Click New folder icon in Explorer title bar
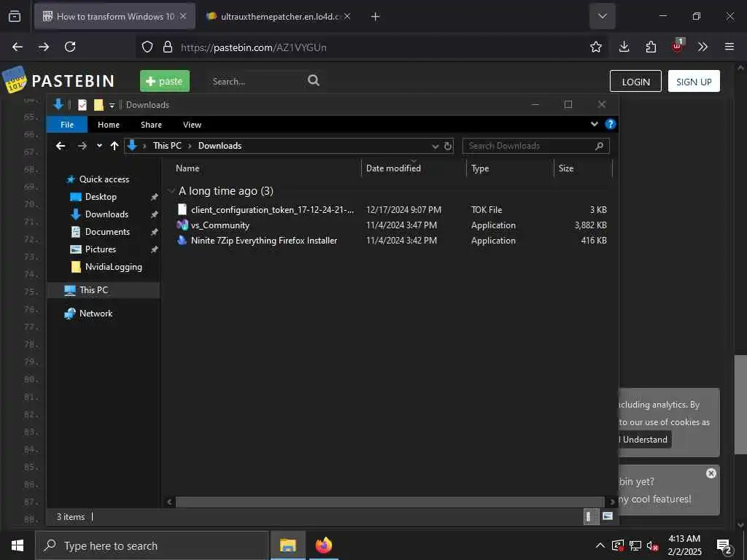This screenshot has width=747, height=560. [x=98, y=105]
